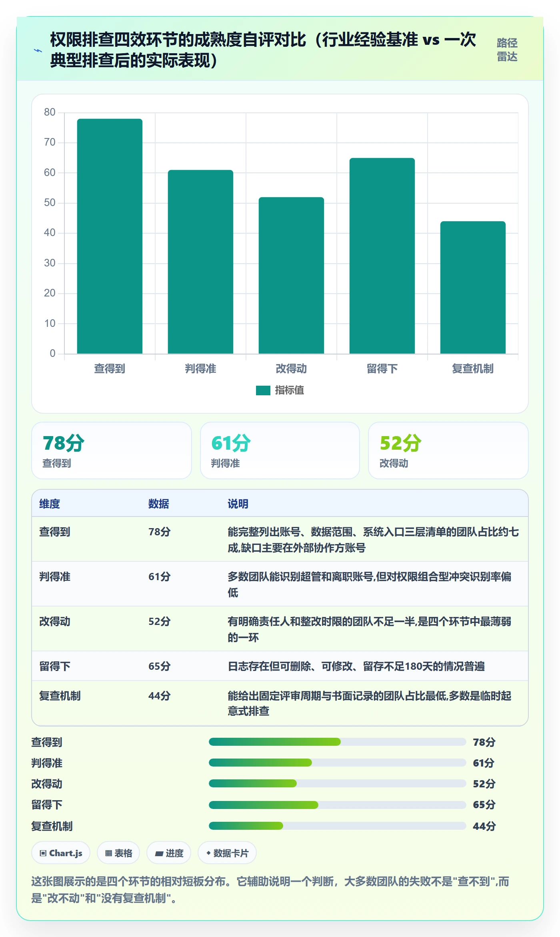
Task: Click the x-axis label 复查机制
Action: pyautogui.click(x=473, y=368)
